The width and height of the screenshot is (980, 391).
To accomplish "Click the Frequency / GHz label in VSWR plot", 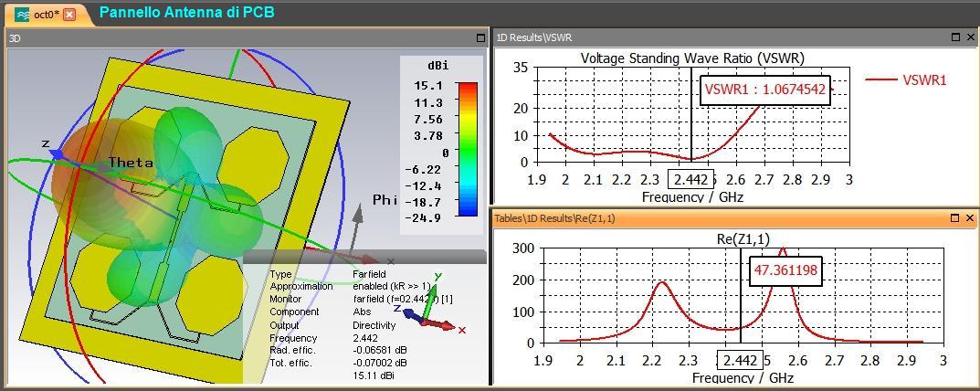I will pyautogui.click(x=692, y=196).
